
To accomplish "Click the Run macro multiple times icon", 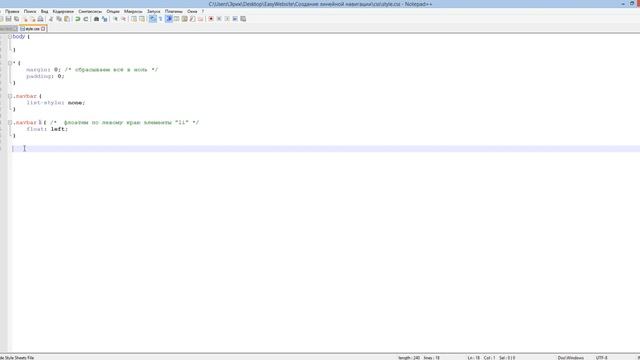I will (235, 19).
